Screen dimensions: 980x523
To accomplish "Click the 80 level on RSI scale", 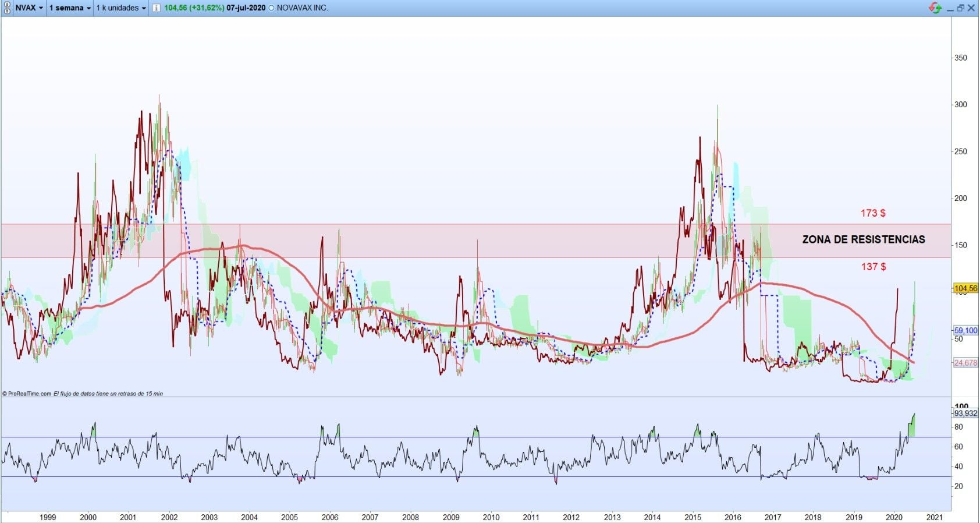I will (x=958, y=427).
